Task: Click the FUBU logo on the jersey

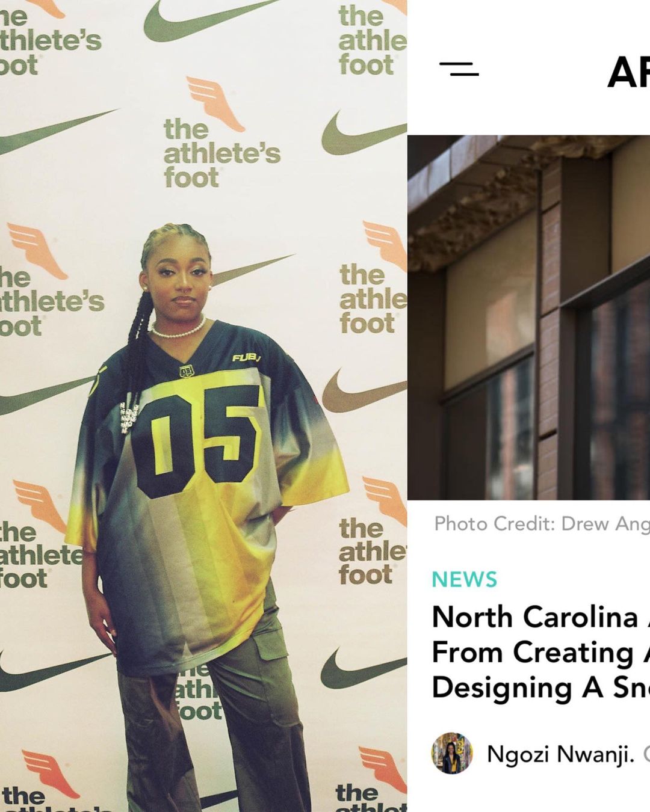Action: (246, 358)
